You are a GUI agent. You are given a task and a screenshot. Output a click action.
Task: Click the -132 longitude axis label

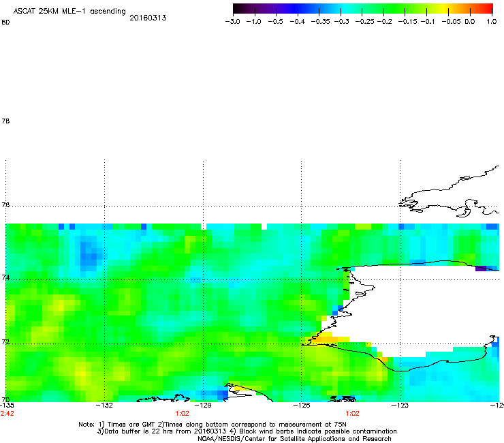[x=104, y=406]
